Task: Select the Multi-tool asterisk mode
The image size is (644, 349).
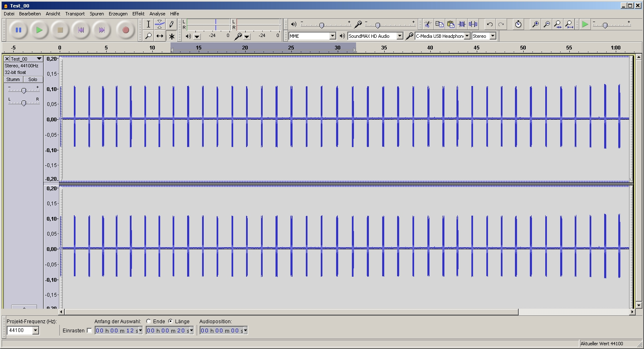Action: pos(171,36)
